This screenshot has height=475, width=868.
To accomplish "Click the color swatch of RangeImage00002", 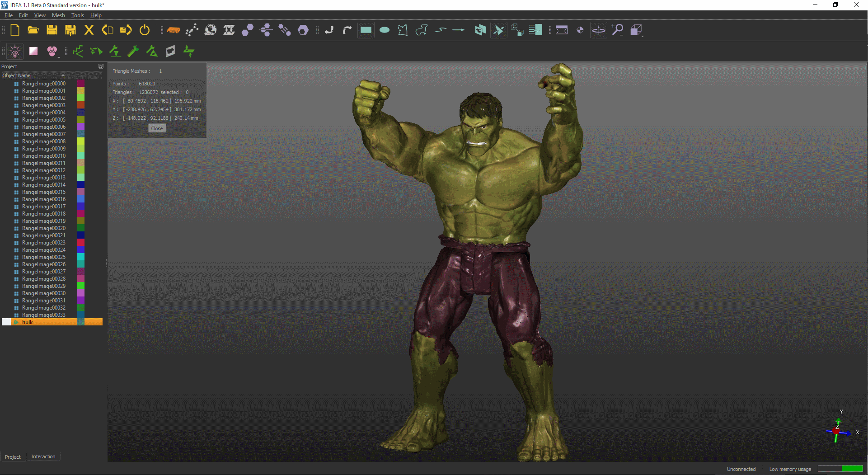I will tap(81, 98).
